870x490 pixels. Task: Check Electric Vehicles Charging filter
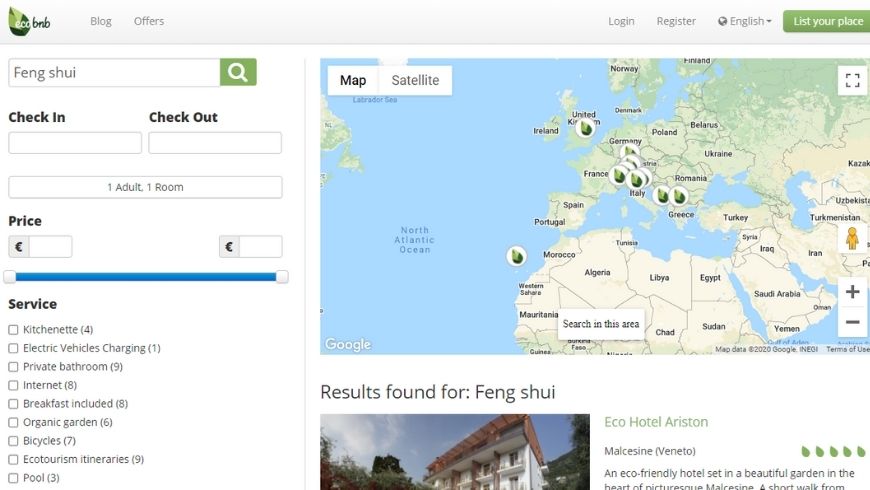coord(13,348)
